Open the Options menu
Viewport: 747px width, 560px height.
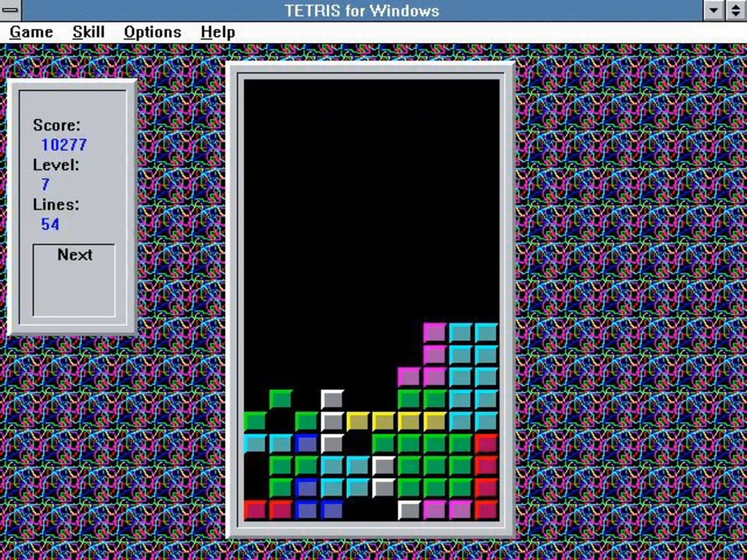point(152,32)
